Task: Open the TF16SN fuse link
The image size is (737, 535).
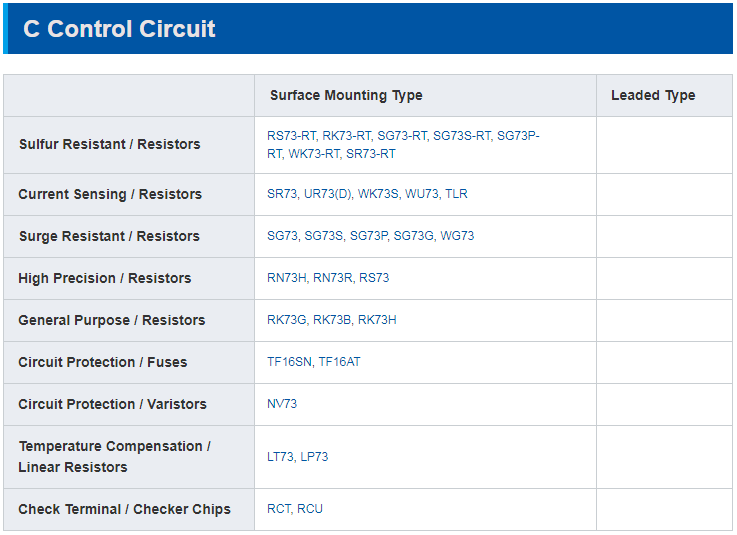Action: pyautogui.click(x=289, y=362)
